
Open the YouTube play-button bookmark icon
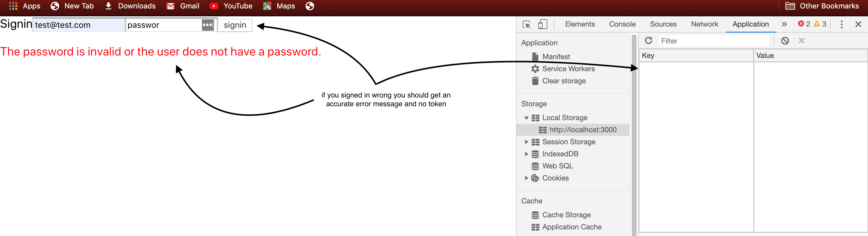(214, 6)
